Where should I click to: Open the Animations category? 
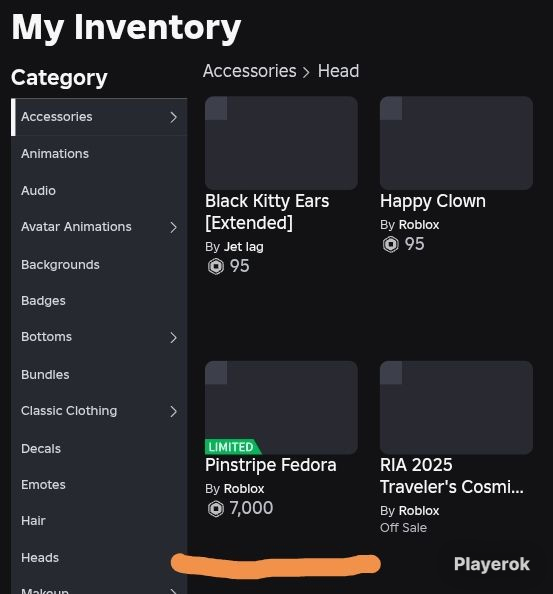pos(55,154)
